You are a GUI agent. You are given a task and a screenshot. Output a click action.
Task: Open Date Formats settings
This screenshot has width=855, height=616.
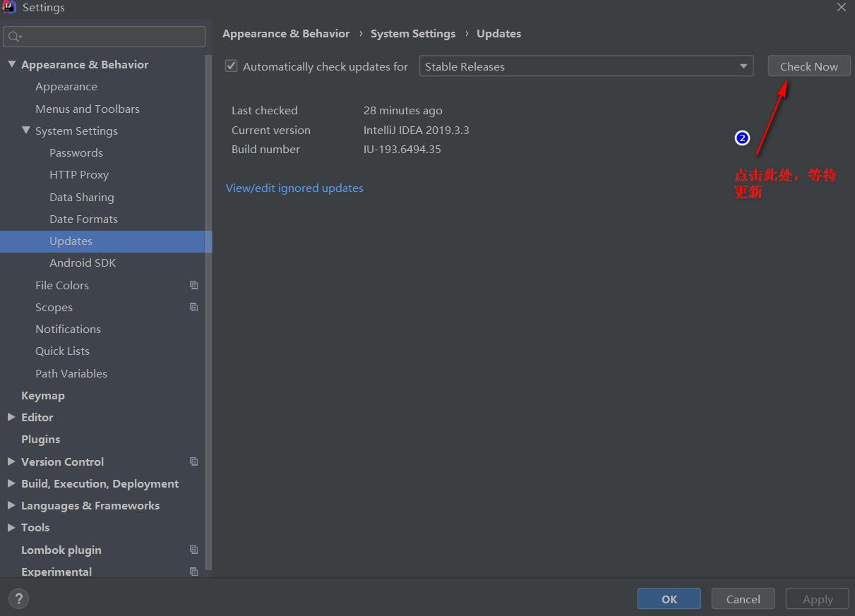tap(83, 219)
